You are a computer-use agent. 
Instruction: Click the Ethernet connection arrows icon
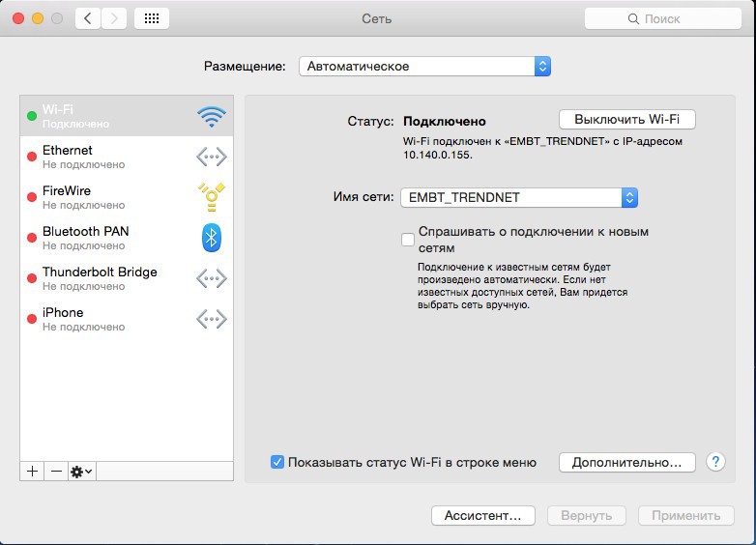pyautogui.click(x=211, y=157)
